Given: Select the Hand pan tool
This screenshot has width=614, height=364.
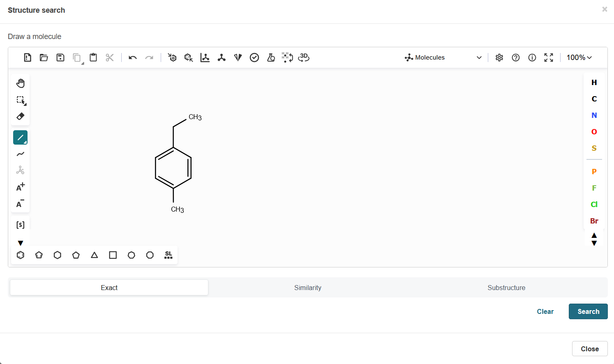Looking at the screenshot, I should click(x=21, y=83).
